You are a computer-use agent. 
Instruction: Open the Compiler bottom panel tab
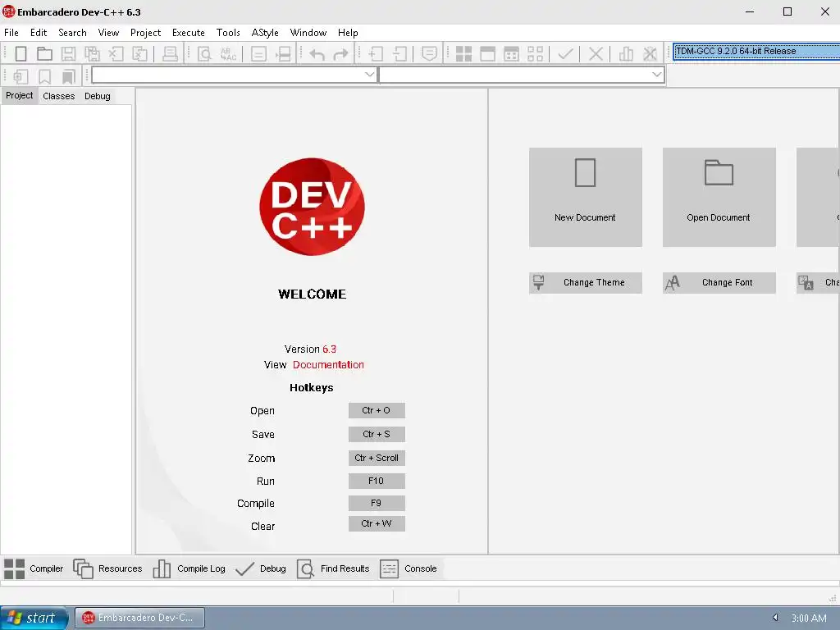34,568
